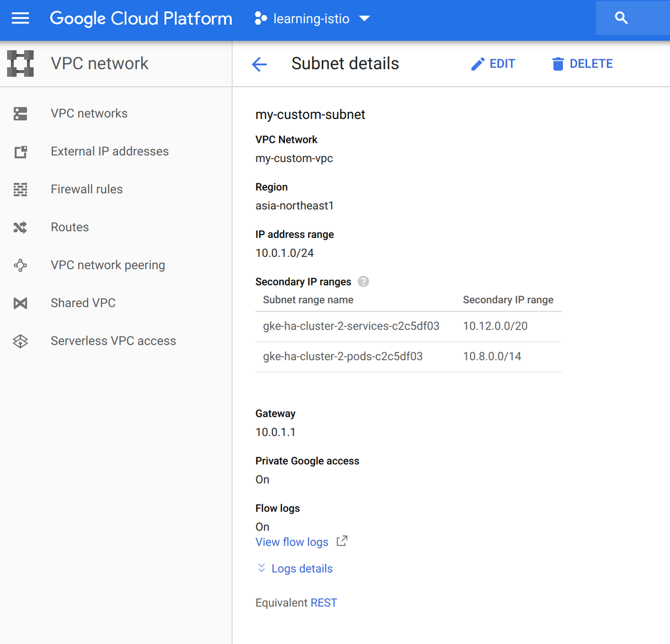Click the Routes arrows icon
Image resolution: width=670 pixels, height=644 pixels.
click(21, 227)
